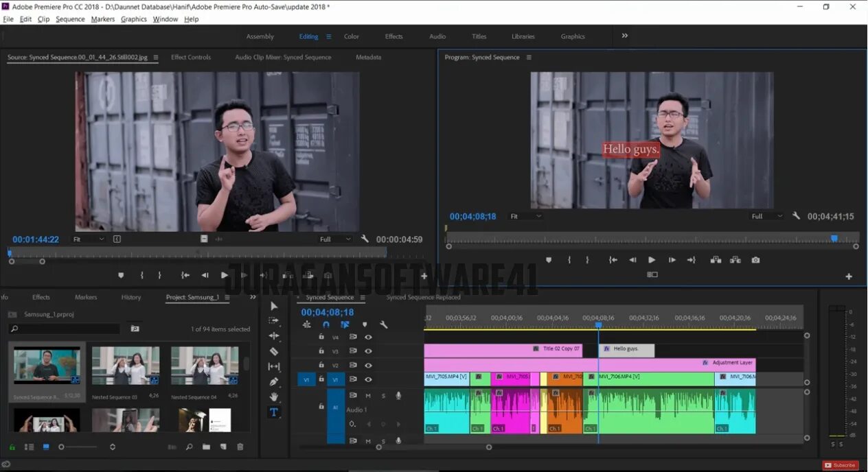Play the Program monitor
Image resolution: width=868 pixels, height=472 pixels.
(652, 260)
